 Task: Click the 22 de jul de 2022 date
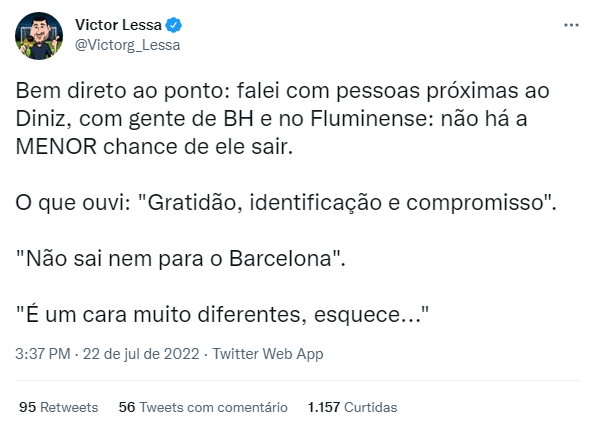tap(141, 354)
